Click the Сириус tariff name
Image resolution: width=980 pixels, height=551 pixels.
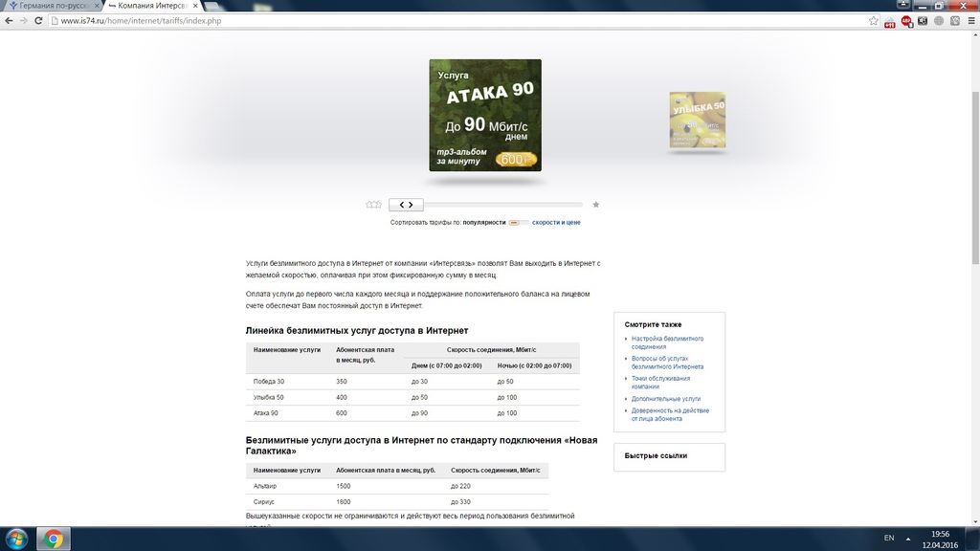coord(264,501)
